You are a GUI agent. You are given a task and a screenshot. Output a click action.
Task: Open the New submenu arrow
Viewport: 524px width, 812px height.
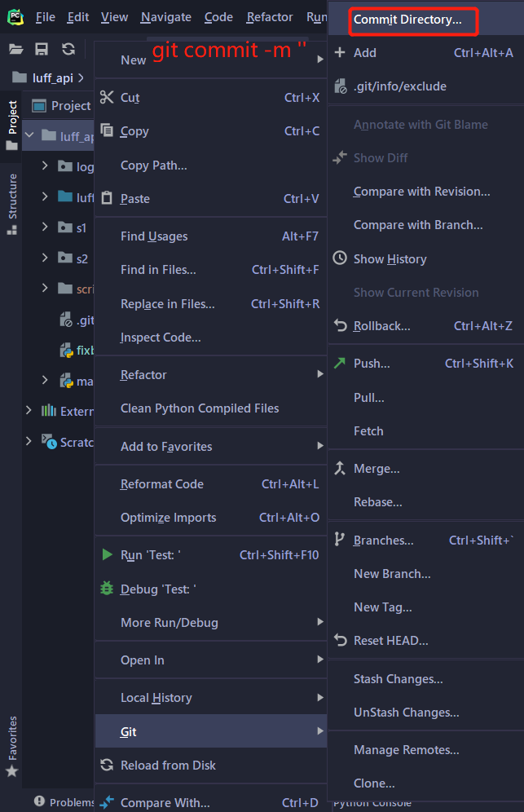click(x=320, y=59)
